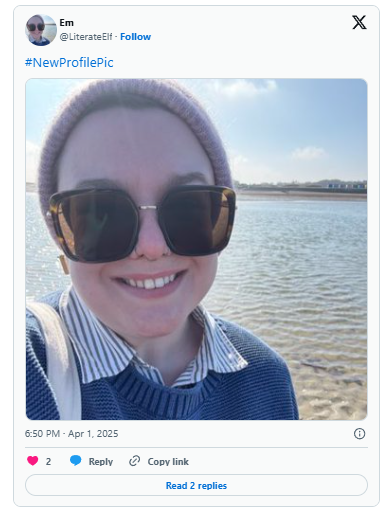Open the 6:50 PM timestamp

[x=42, y=434]
